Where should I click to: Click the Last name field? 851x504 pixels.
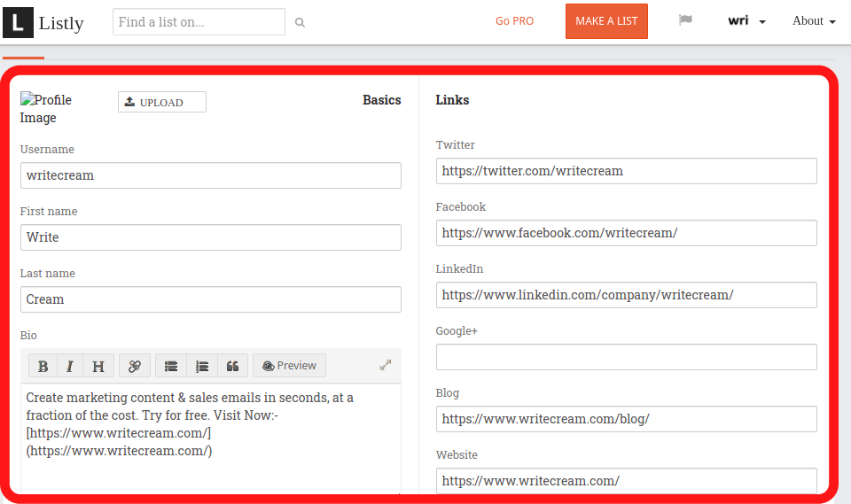point(211,299)
